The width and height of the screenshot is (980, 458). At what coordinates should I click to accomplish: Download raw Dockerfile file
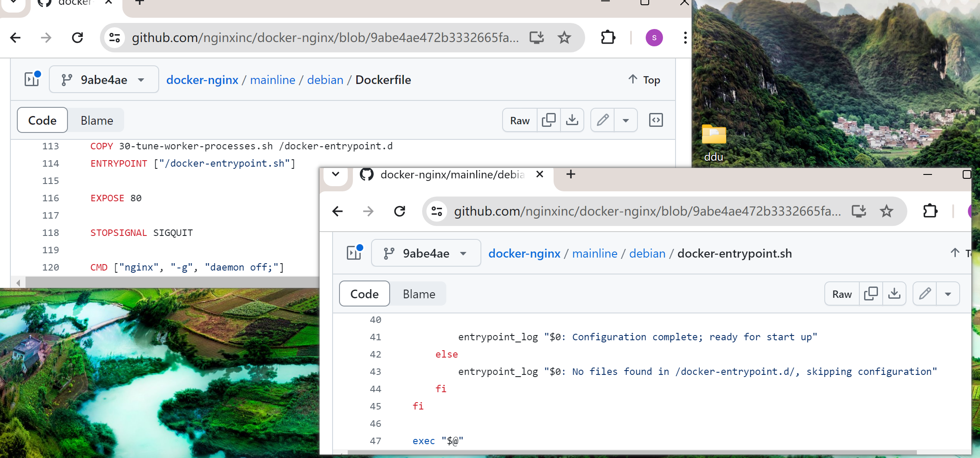pos(572,120)
